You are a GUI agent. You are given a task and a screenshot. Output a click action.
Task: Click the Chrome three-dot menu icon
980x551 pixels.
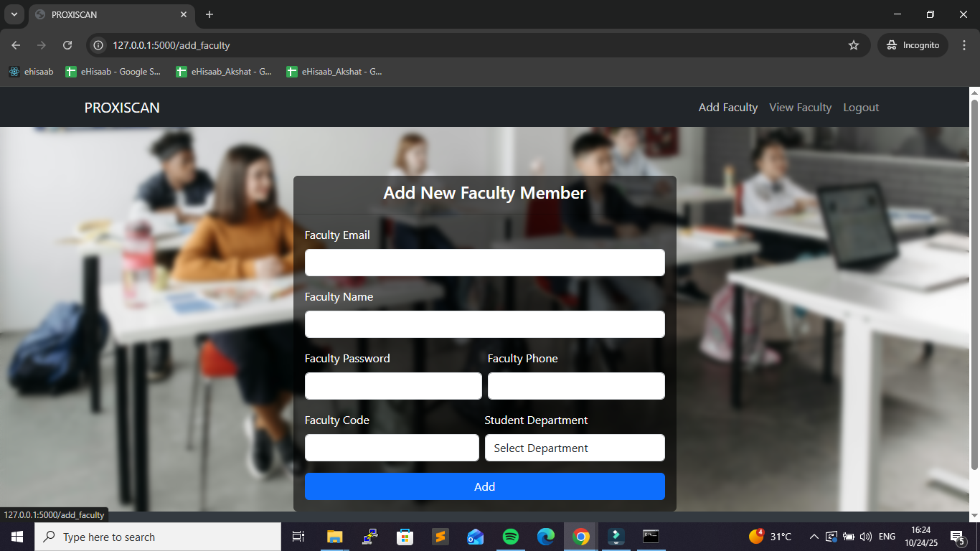[x=963, y=45]
